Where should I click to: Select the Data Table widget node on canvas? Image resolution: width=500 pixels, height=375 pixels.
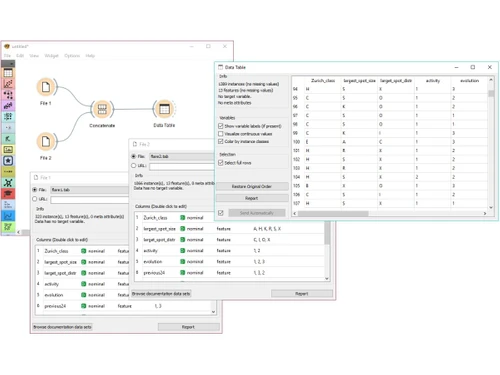(164, 109)
